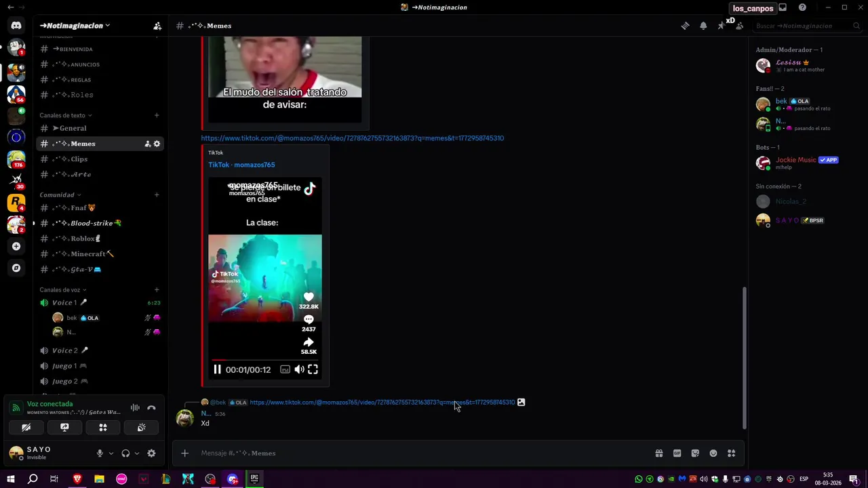Click the video progress bar

point(265,360)
